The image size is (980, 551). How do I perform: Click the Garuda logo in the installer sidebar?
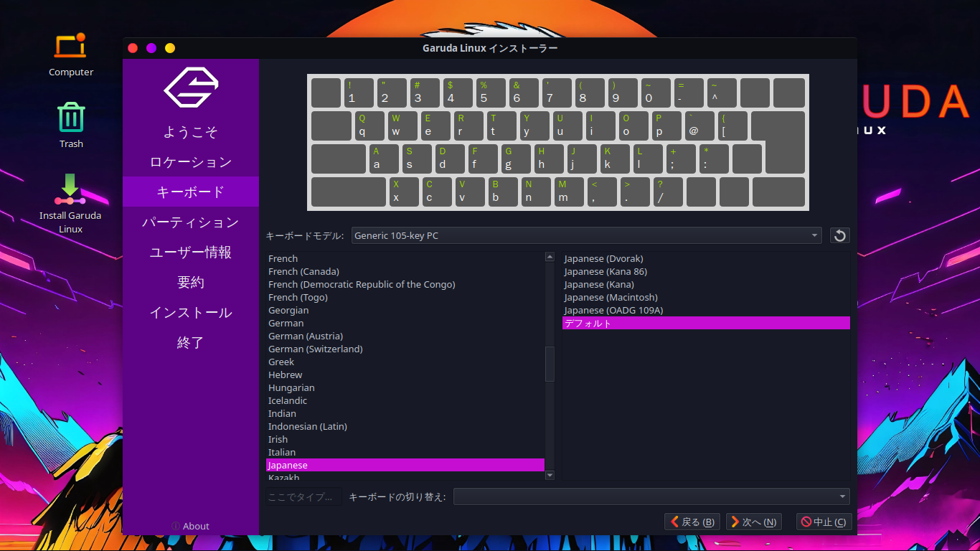pos(191,88)
